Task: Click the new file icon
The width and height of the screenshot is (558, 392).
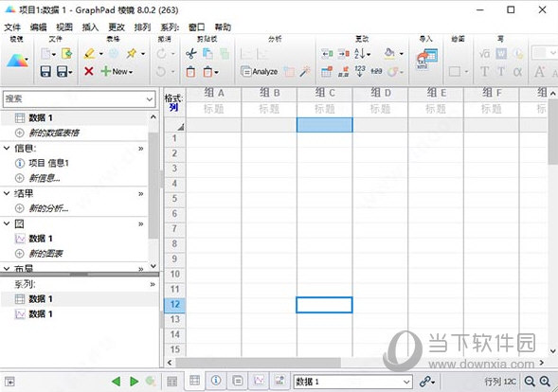Action: [46, 54]
